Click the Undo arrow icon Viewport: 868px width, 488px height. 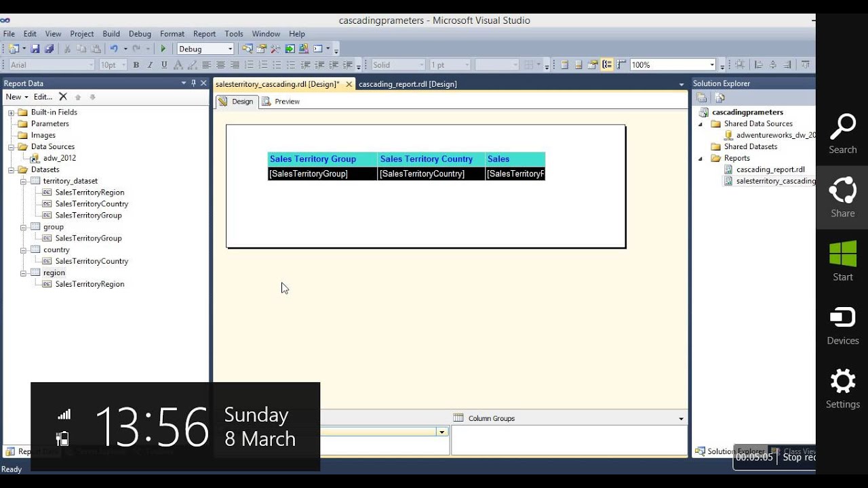pyautogui.click(x=114, y=49)
